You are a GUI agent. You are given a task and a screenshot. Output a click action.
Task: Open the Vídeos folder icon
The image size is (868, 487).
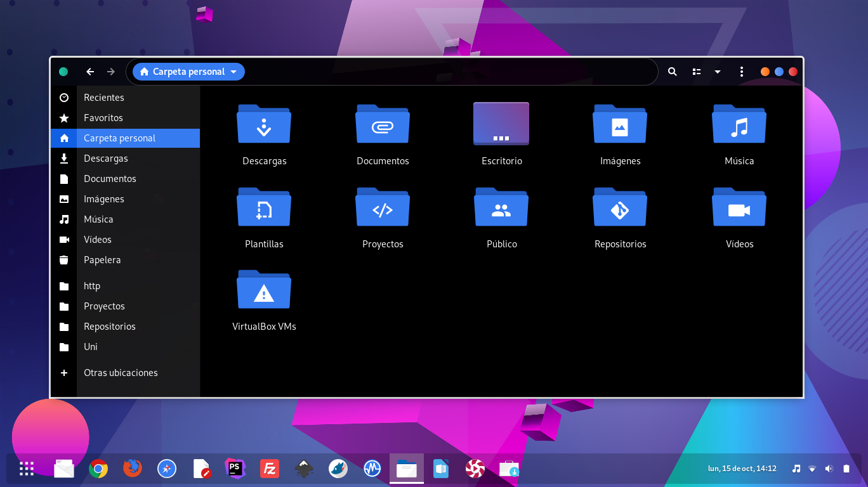tap(739, 207)
